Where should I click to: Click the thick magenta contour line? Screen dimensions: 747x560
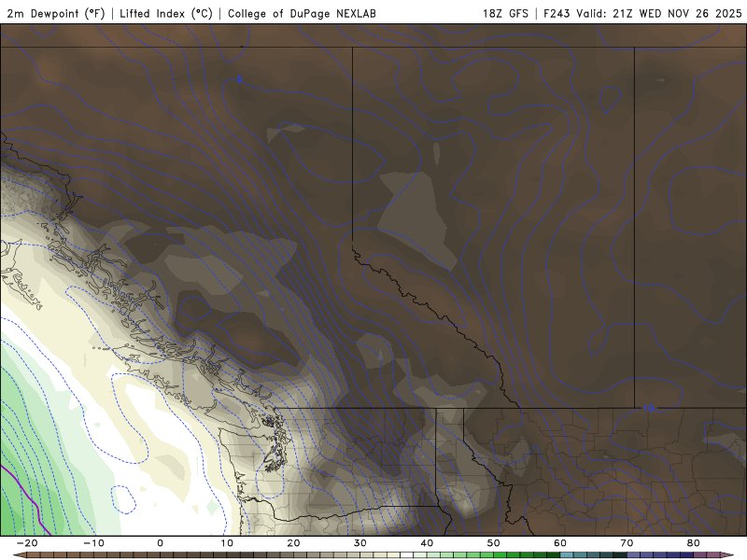point(29,499)
